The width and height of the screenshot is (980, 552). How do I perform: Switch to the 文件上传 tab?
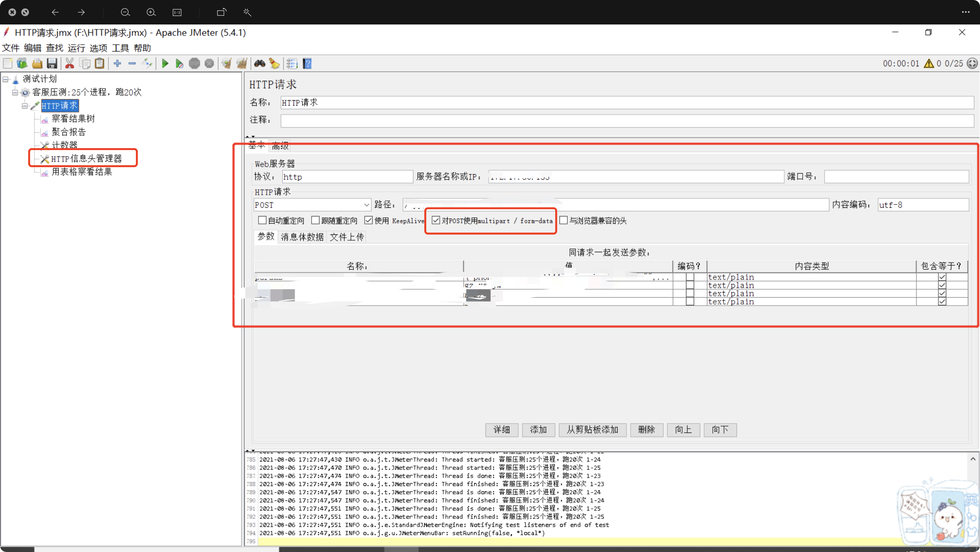347,237
